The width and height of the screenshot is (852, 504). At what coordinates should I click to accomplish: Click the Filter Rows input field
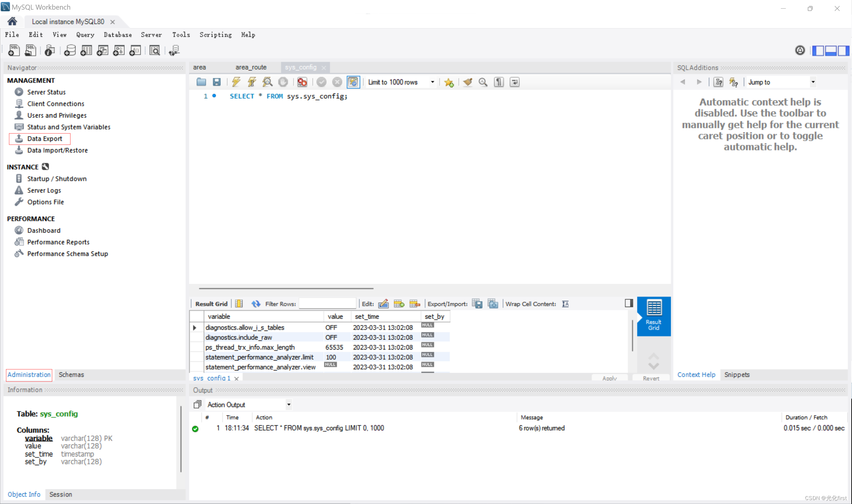pos(327,303)
